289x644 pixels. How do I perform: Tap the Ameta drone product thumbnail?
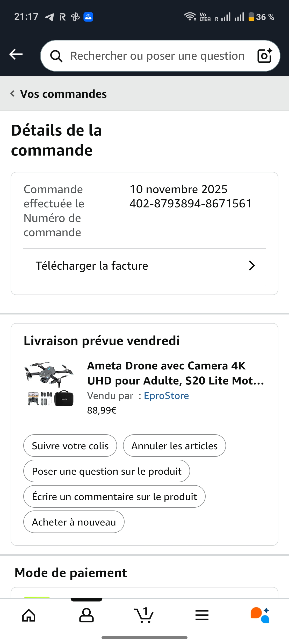[x=49, y=384]
